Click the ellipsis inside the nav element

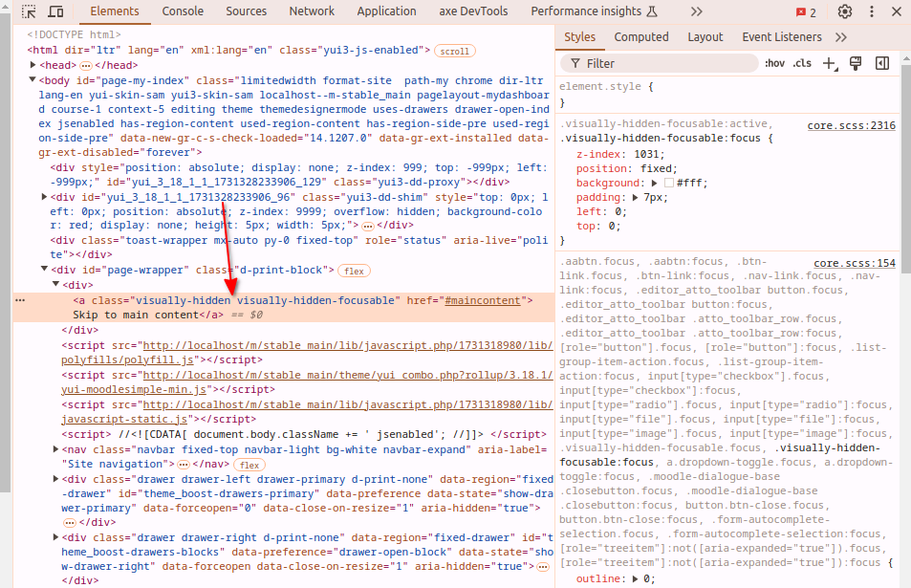click(x=184, y=465)
